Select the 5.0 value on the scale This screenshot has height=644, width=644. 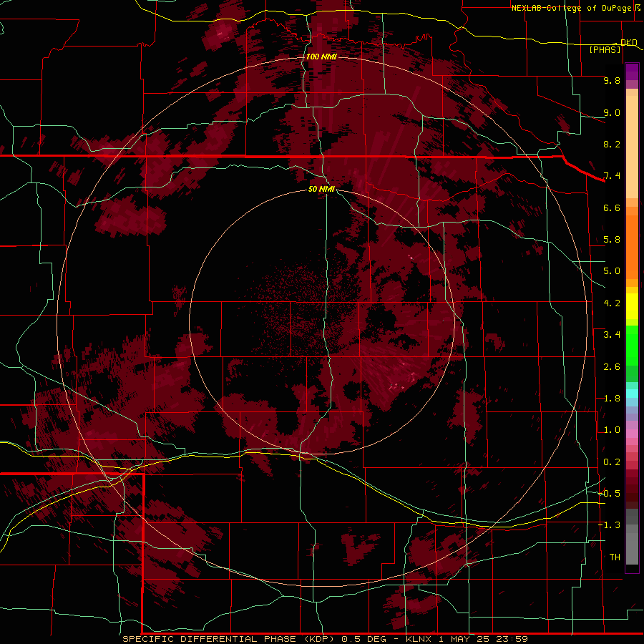612,271
